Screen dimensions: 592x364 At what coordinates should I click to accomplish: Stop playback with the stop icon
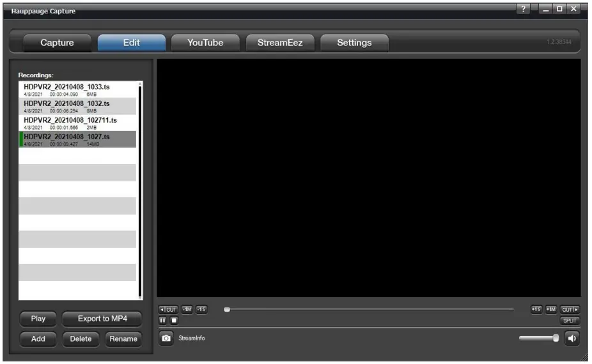pyautogui.click(x=174, y=321)
